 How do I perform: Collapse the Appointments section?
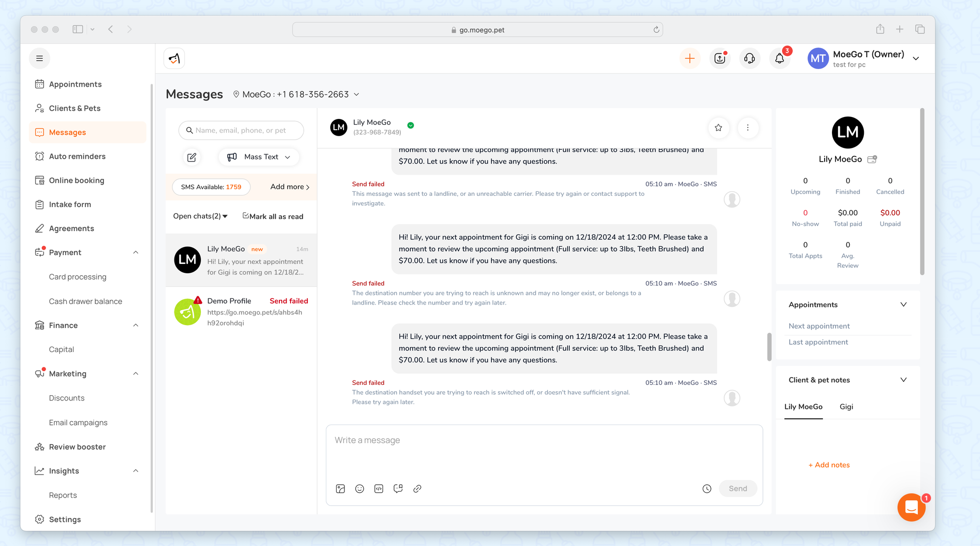tap(904, 305)
